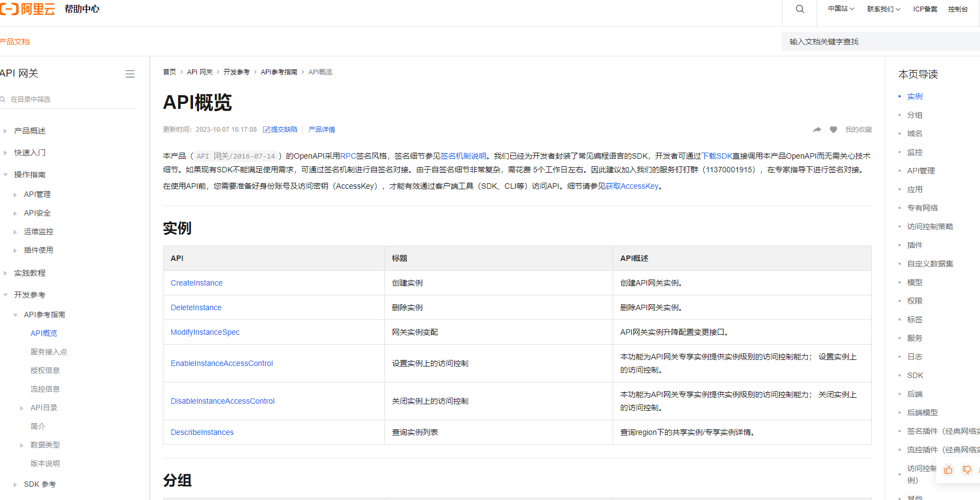The height and width of the screenshot is (500, 980).
Task: Select 服务接入点 in sidebar
Action: (x=49, y=352)
